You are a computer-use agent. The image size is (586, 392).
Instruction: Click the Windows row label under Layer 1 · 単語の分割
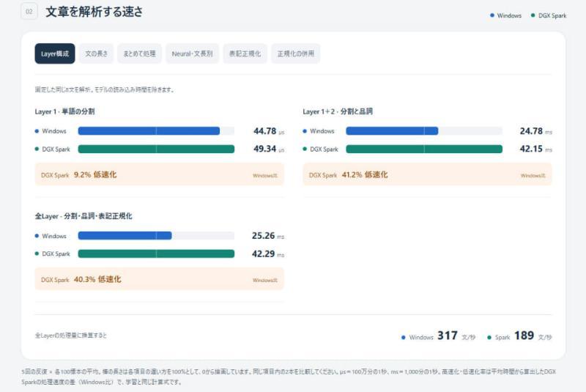51,131
